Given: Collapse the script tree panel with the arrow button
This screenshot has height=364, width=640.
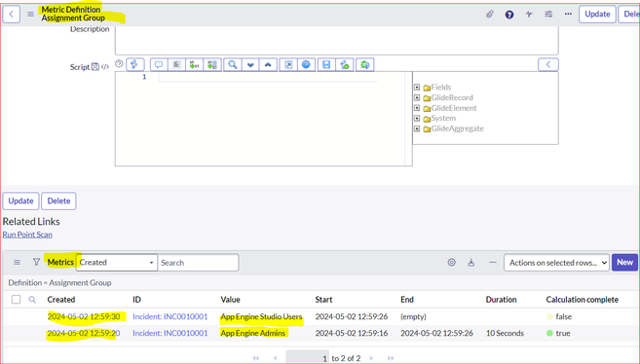Looking at the screenshot, I should click(548, 64).
